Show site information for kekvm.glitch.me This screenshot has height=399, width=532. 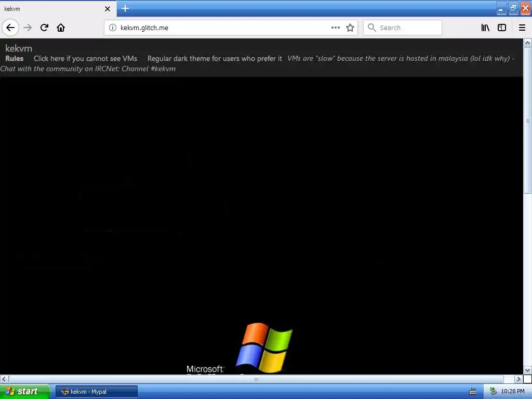pyautogui.click(x=113, y=28)
